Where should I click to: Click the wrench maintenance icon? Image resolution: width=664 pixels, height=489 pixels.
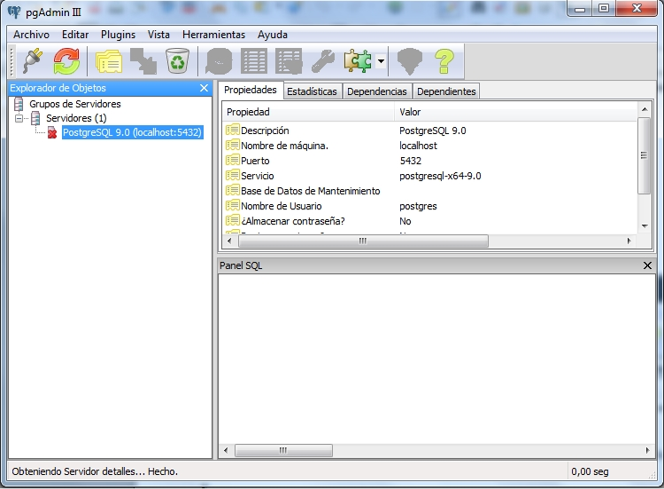(x=323, y=62)
